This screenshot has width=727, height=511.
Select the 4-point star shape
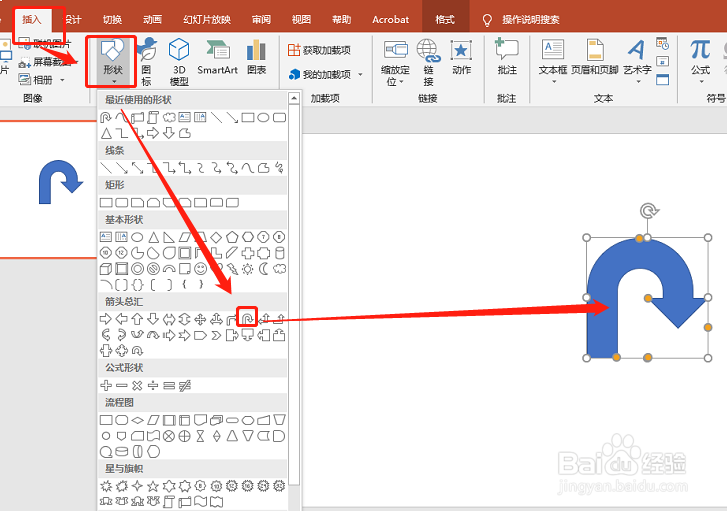pyautogui.click(x=137, y=486)
